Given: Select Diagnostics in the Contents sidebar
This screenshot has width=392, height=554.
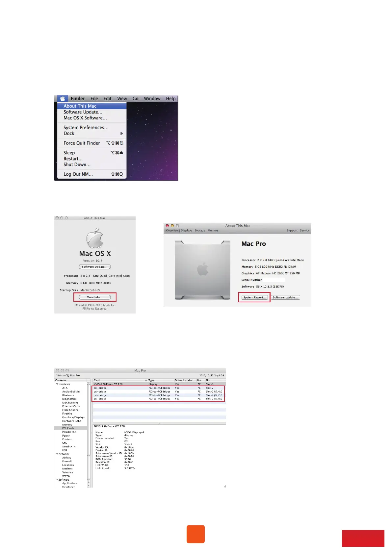Looking at the screenshot, I should 69,399.
